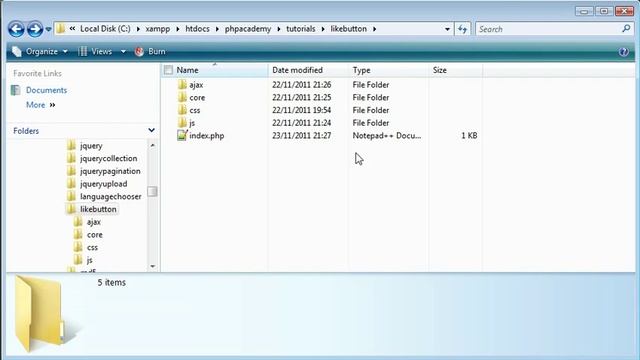The image size is (640, 360).
Task: Select jquery in the folder tree
Action: pos(91,146)
